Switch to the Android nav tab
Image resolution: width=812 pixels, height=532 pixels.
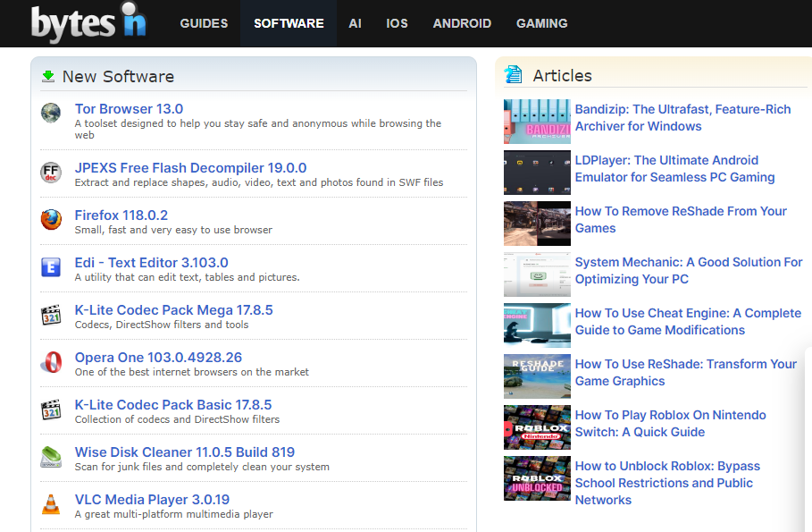[x=462, y=23]
